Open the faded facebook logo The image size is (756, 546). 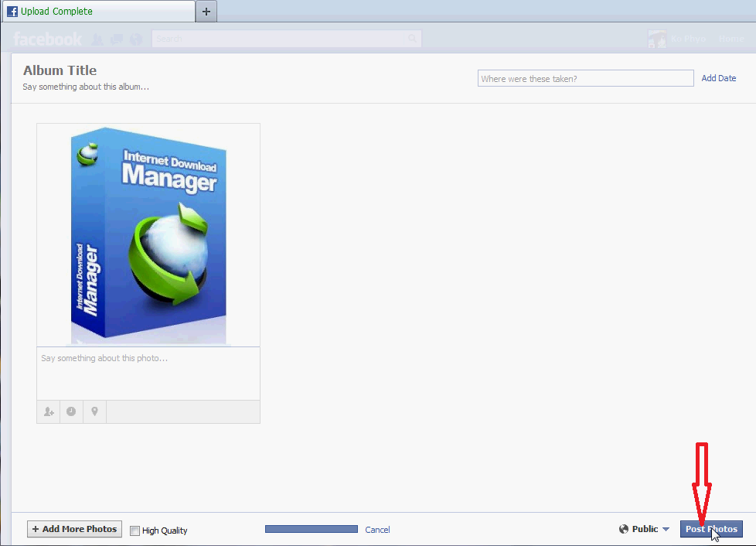[x=48, y=39]
